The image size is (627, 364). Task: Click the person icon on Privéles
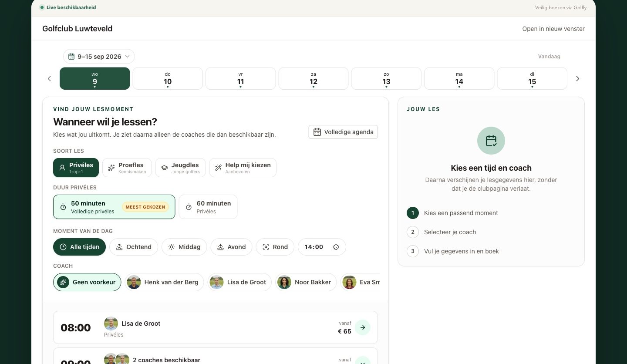pos(62,168)
